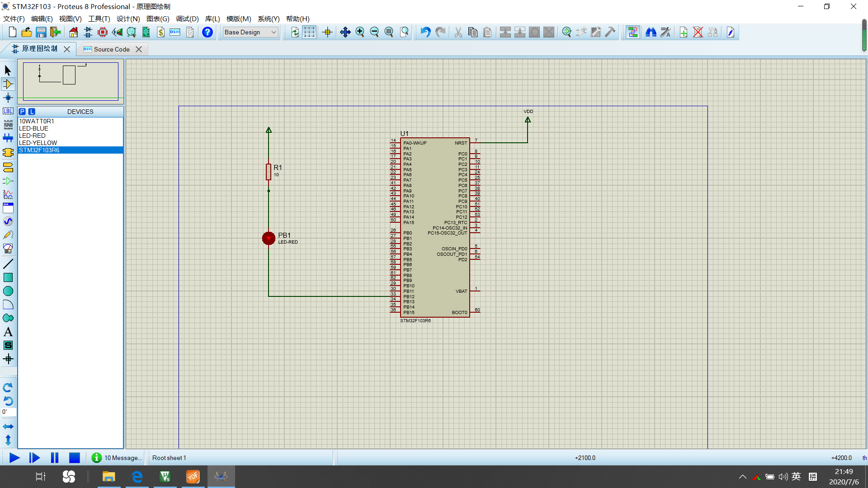Click the 10 Messages status button
The height and width of the screenshot is (488, 868).
(x=117, y=458)
